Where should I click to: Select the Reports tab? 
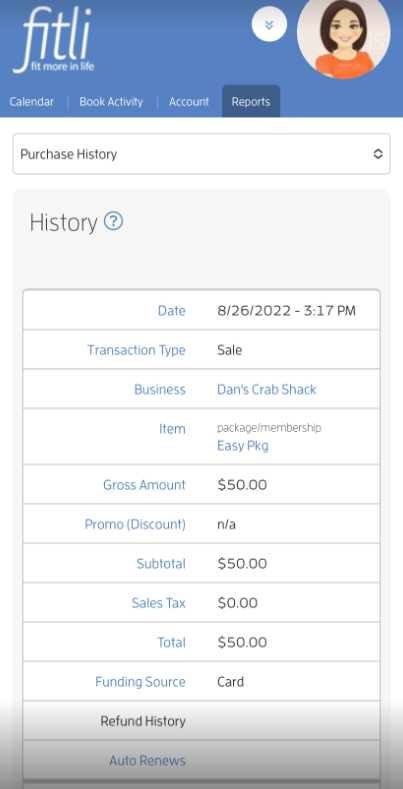click(x=251, y=102)
